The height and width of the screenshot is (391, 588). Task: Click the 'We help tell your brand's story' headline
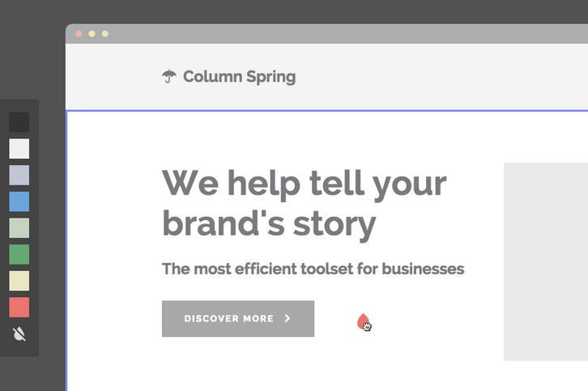coord(304,202)
